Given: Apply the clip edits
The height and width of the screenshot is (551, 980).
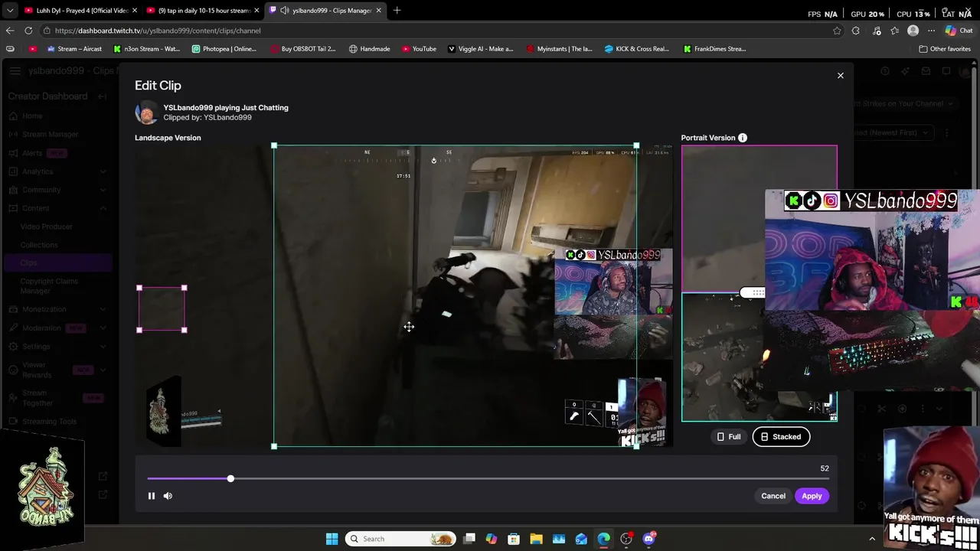Looking at the screenshot, I should coord(812,496).
